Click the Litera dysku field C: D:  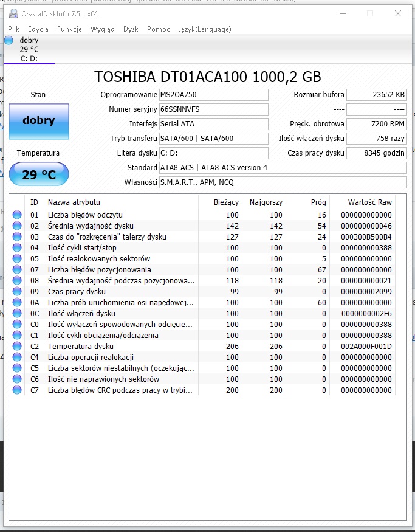click(x=214, y=153)
